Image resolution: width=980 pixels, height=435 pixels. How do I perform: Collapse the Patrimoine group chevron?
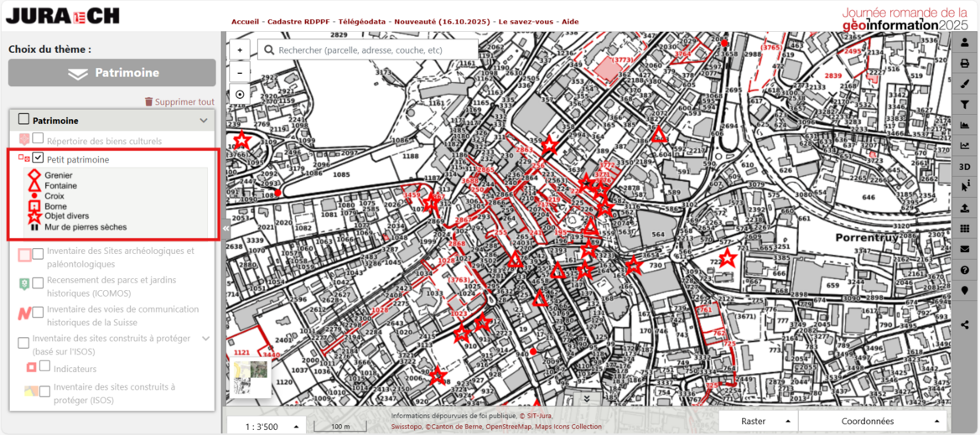[x=204, y=121]
